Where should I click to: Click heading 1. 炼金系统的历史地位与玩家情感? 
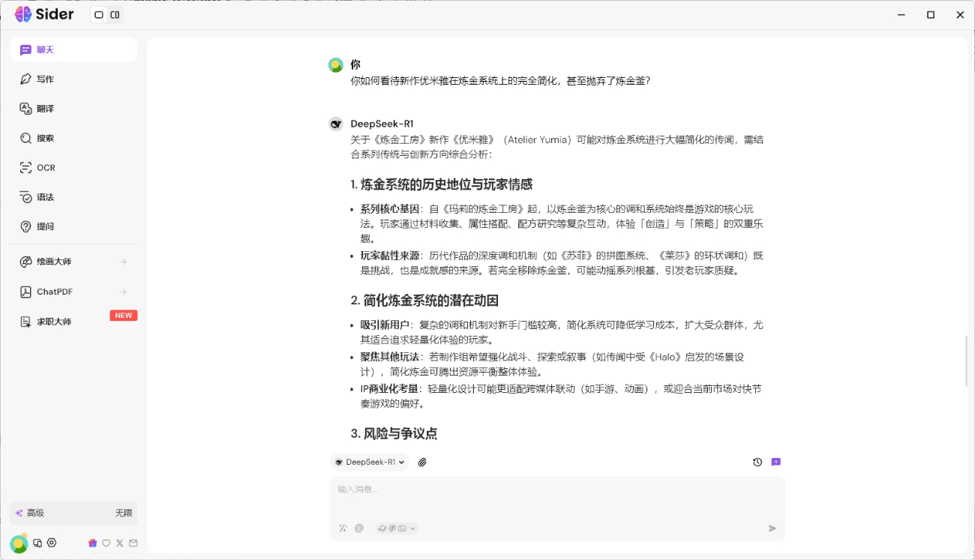point(442,184)
